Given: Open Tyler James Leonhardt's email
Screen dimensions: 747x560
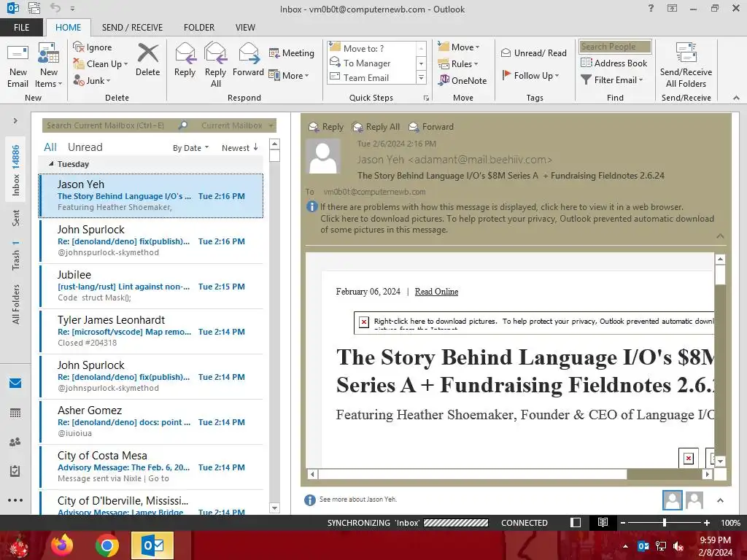Looking at the screenshot, I should pos(151,331).
